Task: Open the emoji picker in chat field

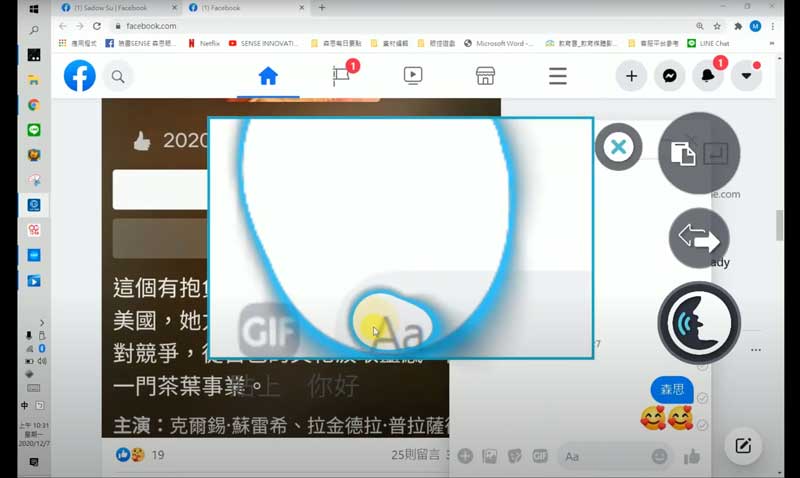Action: click(x=659, y=456)
